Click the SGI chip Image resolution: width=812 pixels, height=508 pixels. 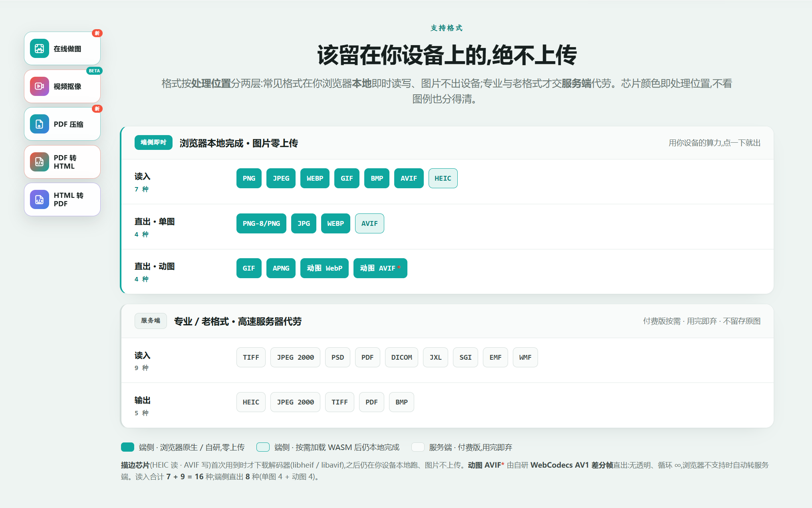click(465, 357)
